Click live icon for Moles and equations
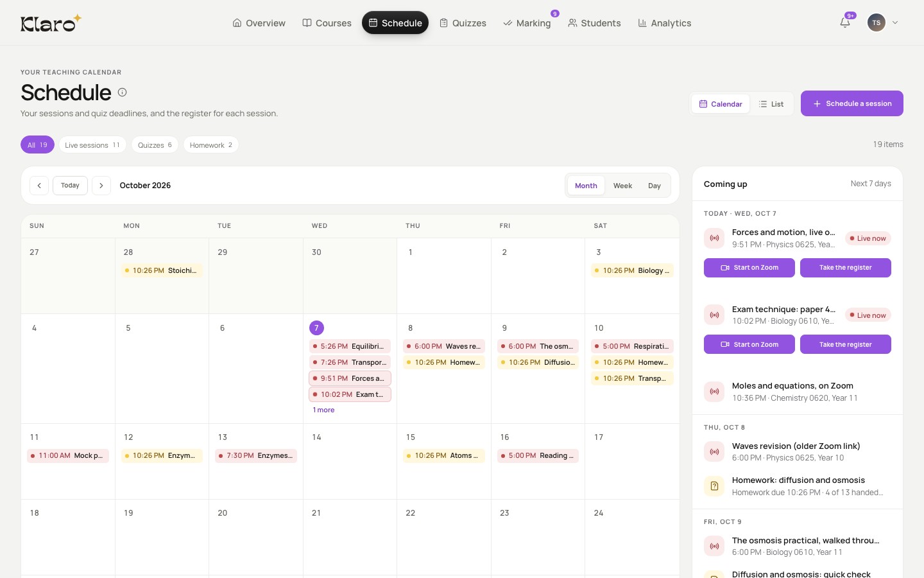The height and width of the screenshot is (578, 924). (714, 392)
